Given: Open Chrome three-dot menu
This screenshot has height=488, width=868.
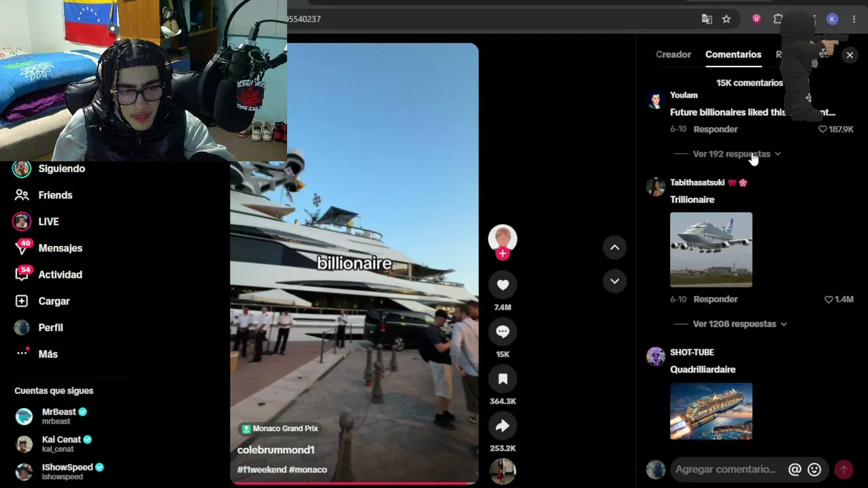Looking at the screenshot, I should (x=854, y=19).
